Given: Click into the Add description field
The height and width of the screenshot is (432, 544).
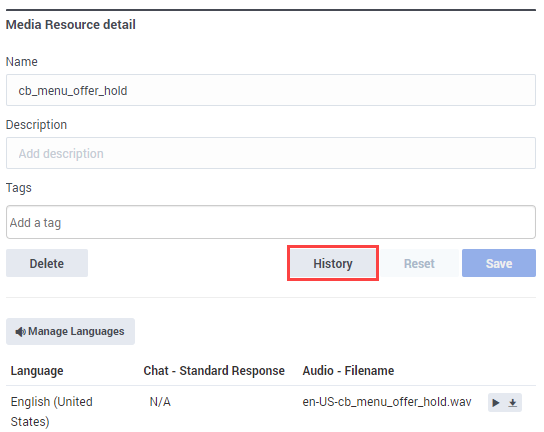Looking at the screenshot, I should click(271, 153).
